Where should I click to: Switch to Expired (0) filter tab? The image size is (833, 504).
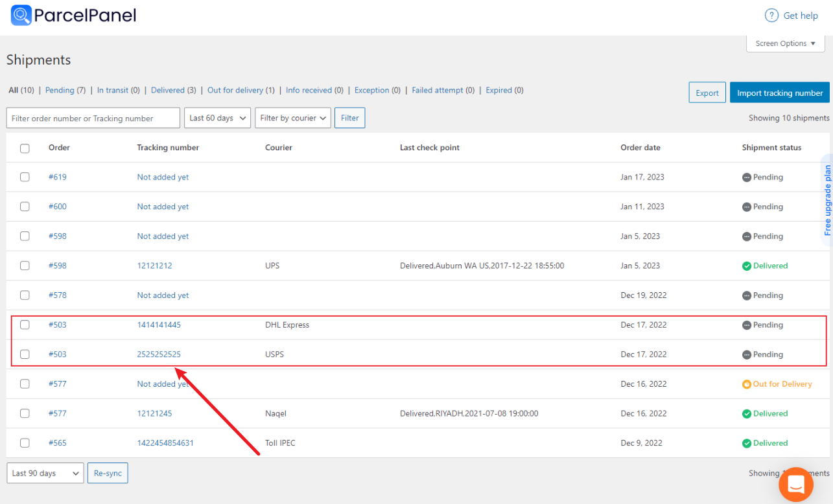pyautogui.click(x=505, y=90)
